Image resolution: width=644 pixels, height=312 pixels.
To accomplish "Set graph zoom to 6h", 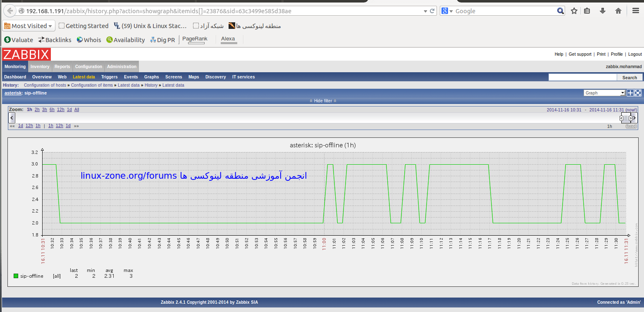I will (x=52, y=109).
